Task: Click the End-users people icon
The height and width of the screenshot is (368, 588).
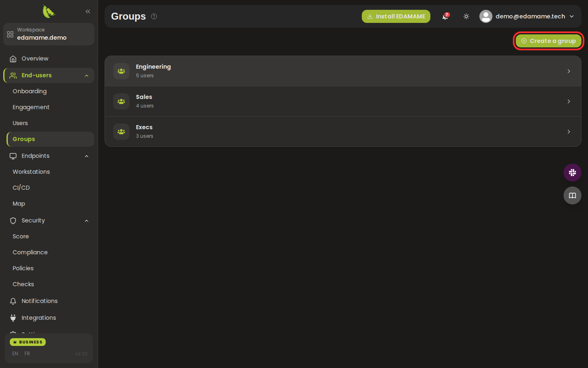Action: [13, 76]
